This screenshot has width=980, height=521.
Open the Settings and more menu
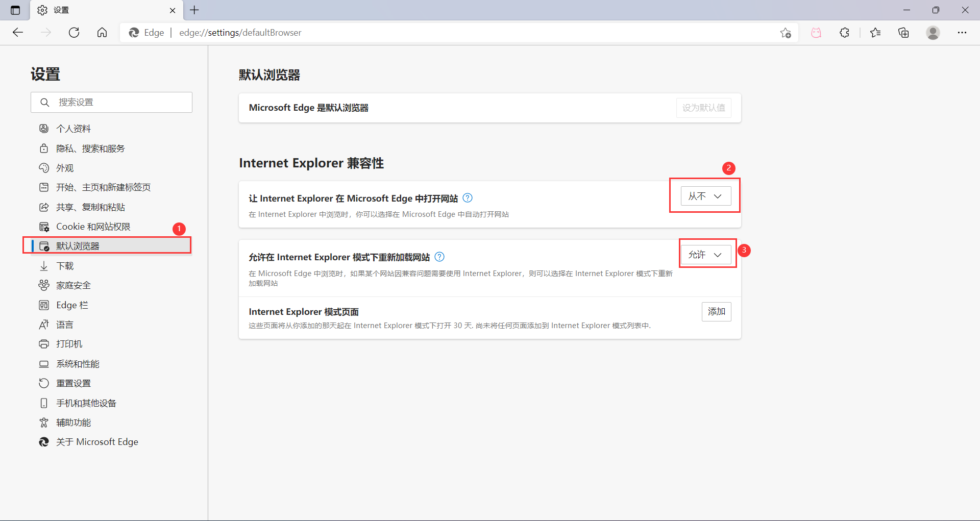point(962,33)
